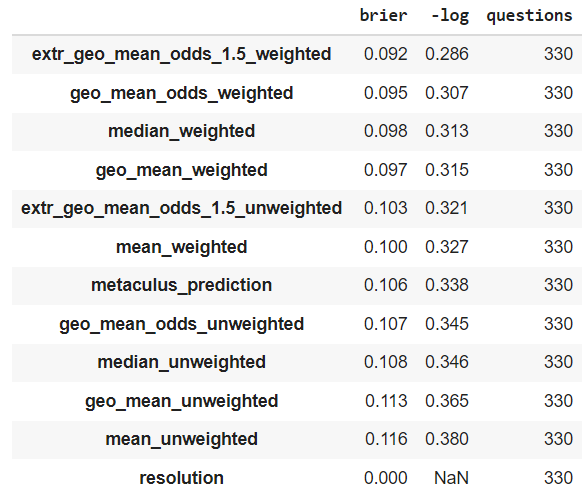Viewport: 588px width, 503px height.
Task: Click the NaN value in resolution row
Action: pyautogui.click(x=451, y=478)
